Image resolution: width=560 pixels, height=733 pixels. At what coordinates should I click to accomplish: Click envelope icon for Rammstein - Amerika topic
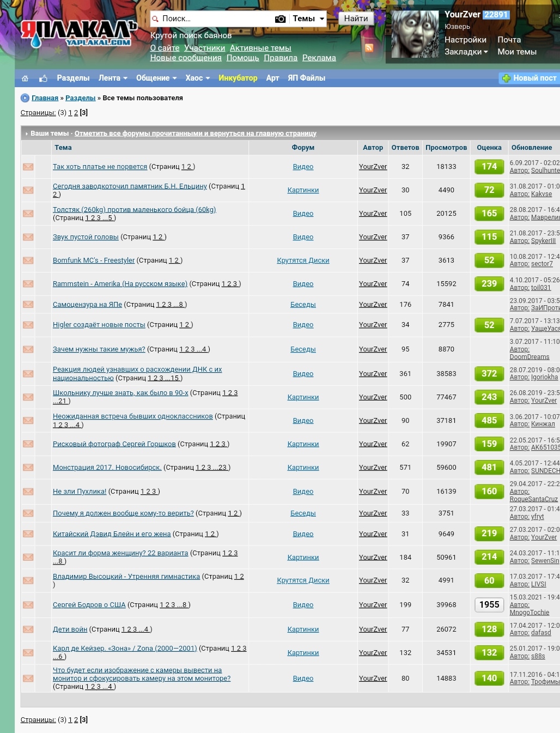(28, 284)
